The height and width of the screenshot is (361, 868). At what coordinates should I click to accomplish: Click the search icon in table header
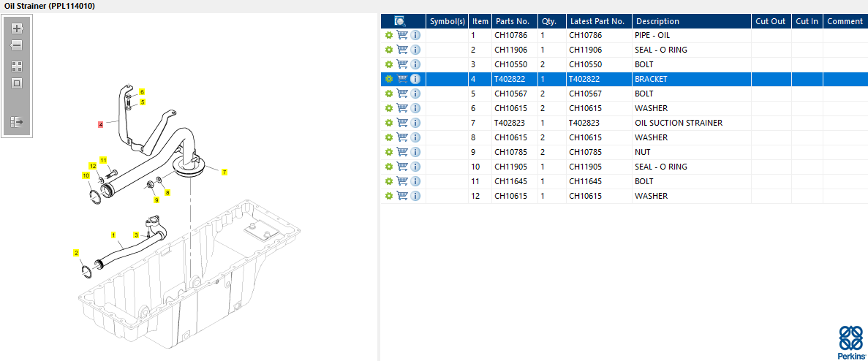400,21
